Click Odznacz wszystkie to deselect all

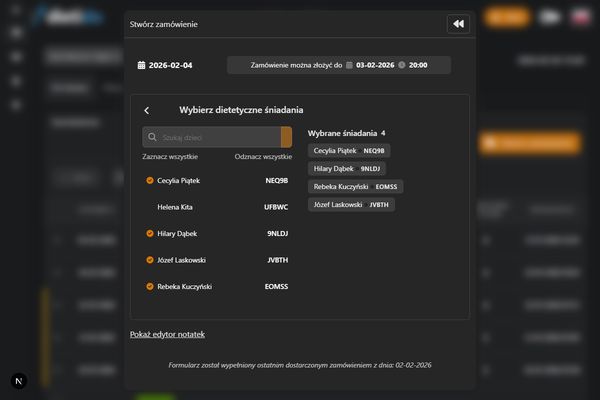click(x=263, y=157)
